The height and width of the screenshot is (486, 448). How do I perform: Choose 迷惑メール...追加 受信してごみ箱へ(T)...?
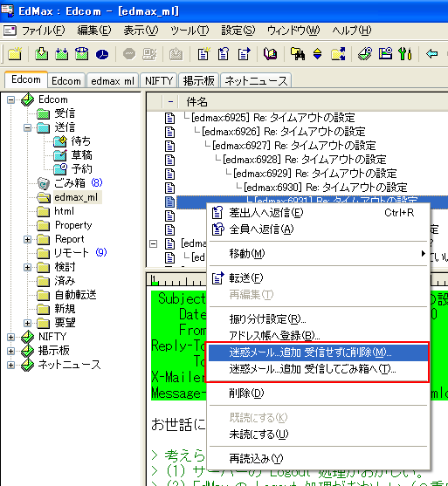pyautogui.click(x=318, y=369)
